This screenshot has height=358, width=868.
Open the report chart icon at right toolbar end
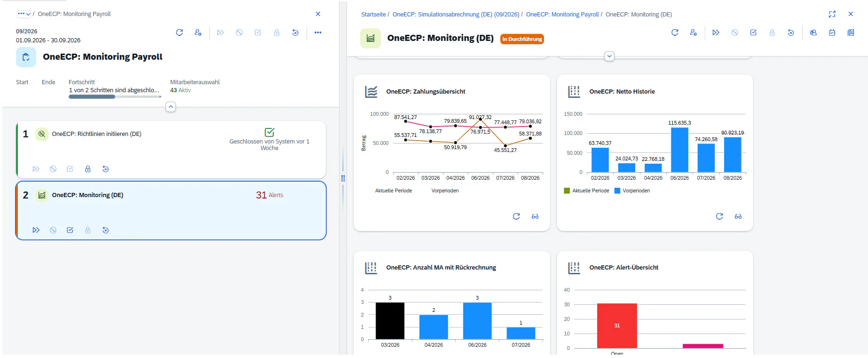[851, 32]
